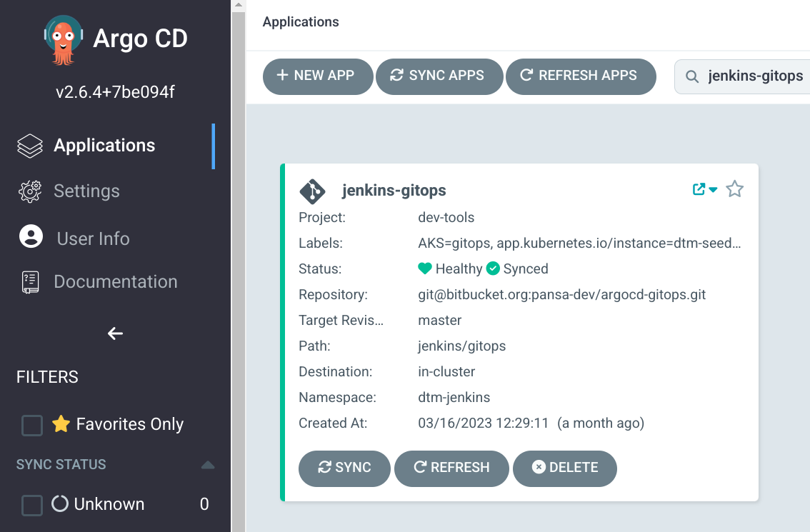Click the Synced checkmark status icon
The height and width of the screenshot is (532, 810).
tap(493, 268)
